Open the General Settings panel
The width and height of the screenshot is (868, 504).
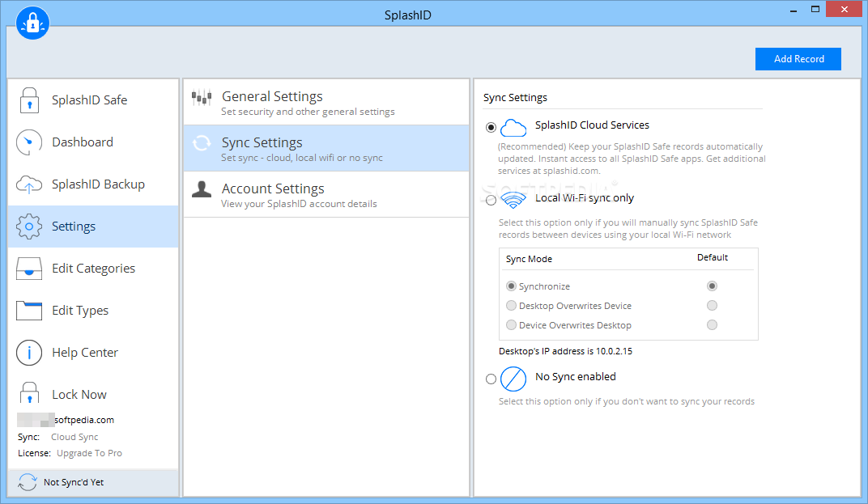point(326,103)
